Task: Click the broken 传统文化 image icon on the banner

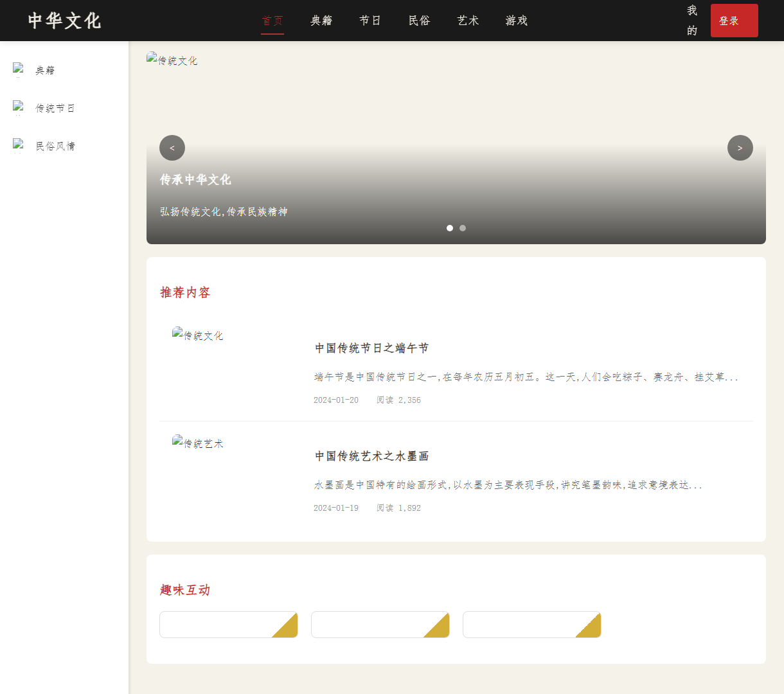Action: point(152,59)
